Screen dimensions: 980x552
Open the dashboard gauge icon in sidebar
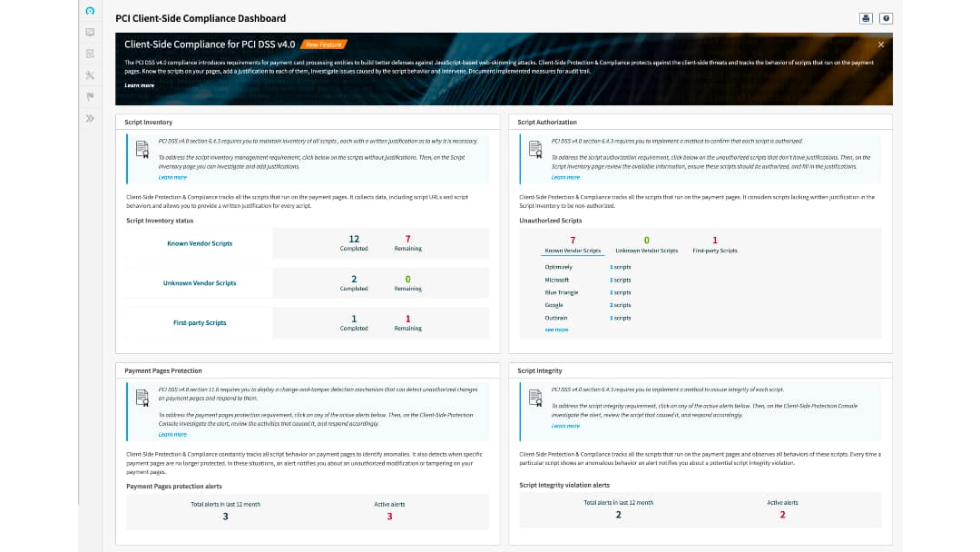click(89, 12)
